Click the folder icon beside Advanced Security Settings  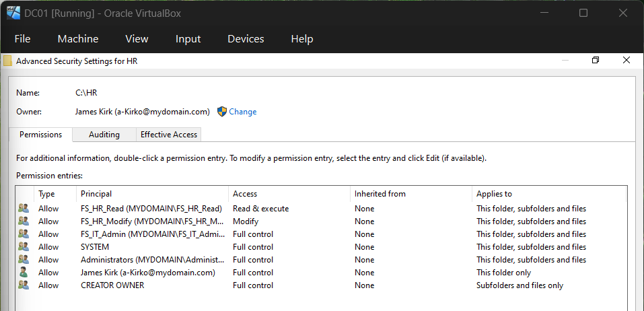[x=7, y=61]
